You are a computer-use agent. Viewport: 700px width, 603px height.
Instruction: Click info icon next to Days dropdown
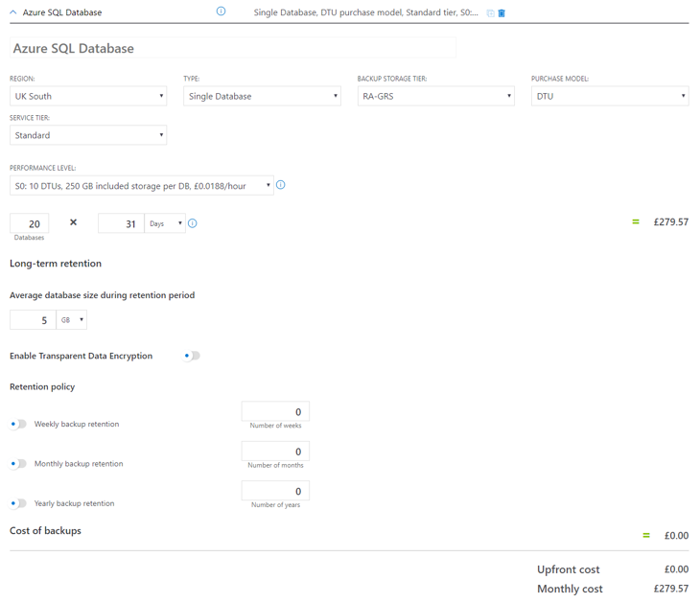pyautogui.click(x=193, y=223)
